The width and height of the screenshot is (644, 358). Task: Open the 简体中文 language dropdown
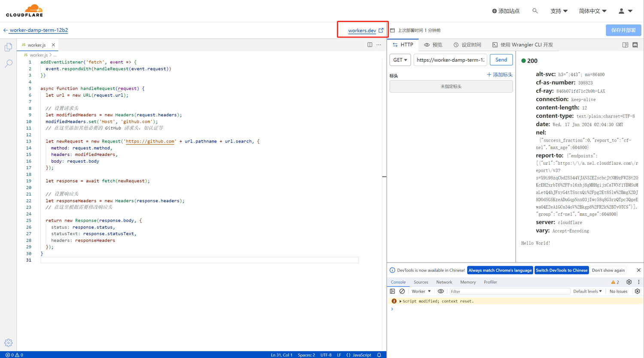click(592, 11)
